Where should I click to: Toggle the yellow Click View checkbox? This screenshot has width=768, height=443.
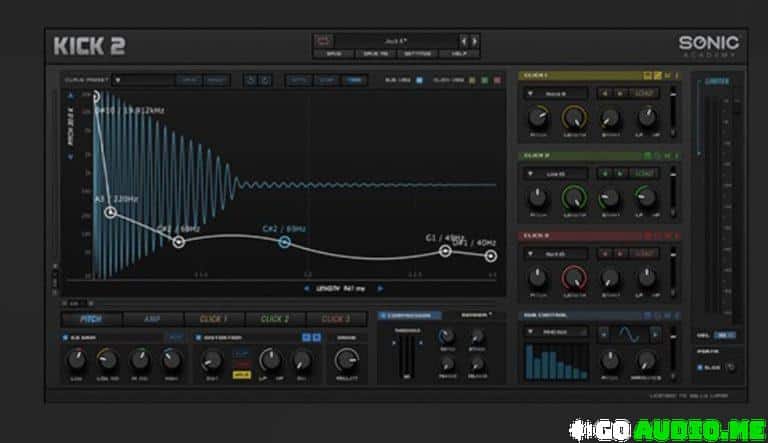coord(472,80)
